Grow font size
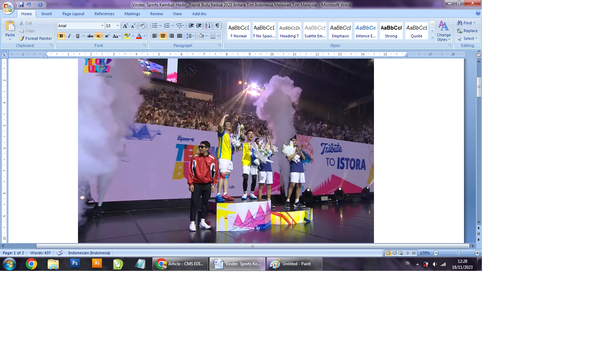The width and height of the screenshot is (592, 364). [x=125, y=26]
